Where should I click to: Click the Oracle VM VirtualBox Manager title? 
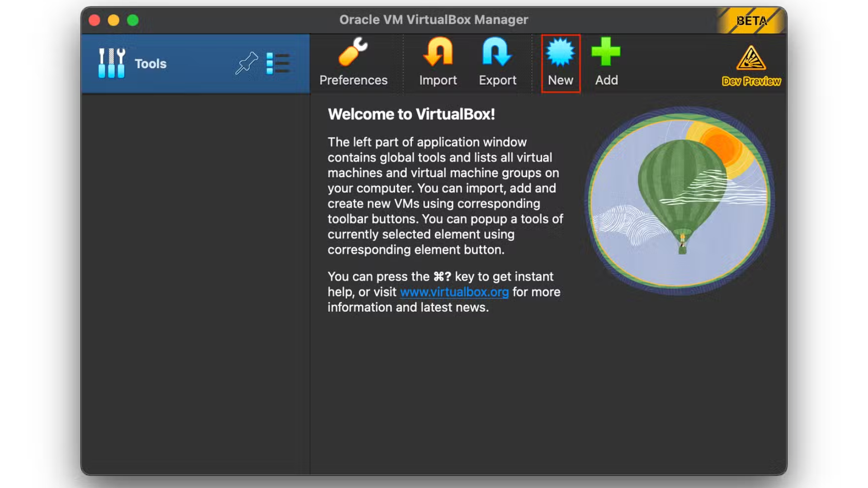coord(434,20)
